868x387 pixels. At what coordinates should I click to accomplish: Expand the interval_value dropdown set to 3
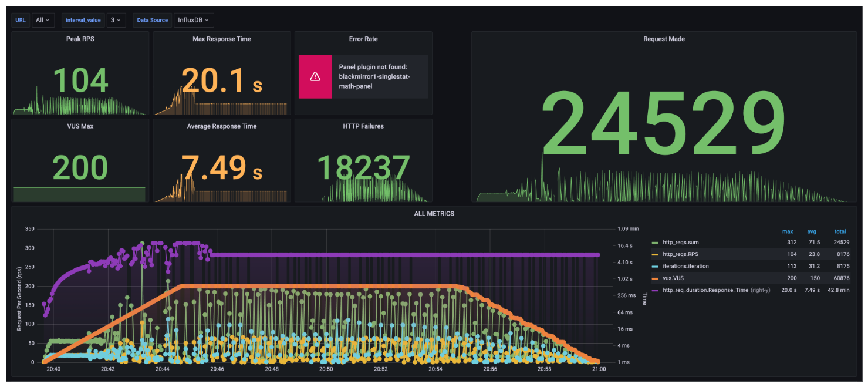tap(116, 20)
